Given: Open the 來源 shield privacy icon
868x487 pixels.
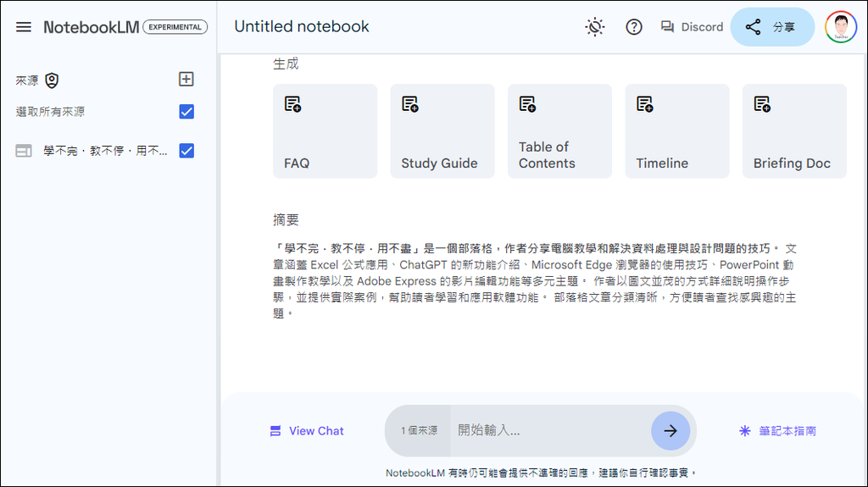Looking at the screenshot, I should tap(52, 80).
